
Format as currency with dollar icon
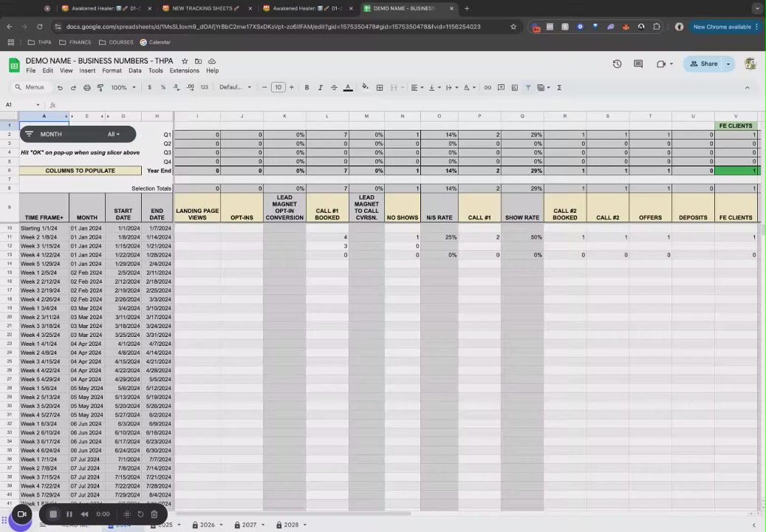coord(149,87)
